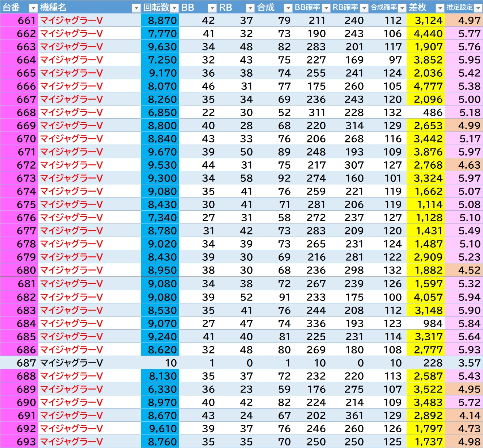Image resolution: width=483 pixels, height=448 pixels.
Task: Select 推定設定 value 4.97 in row 661
Action: 464,20
